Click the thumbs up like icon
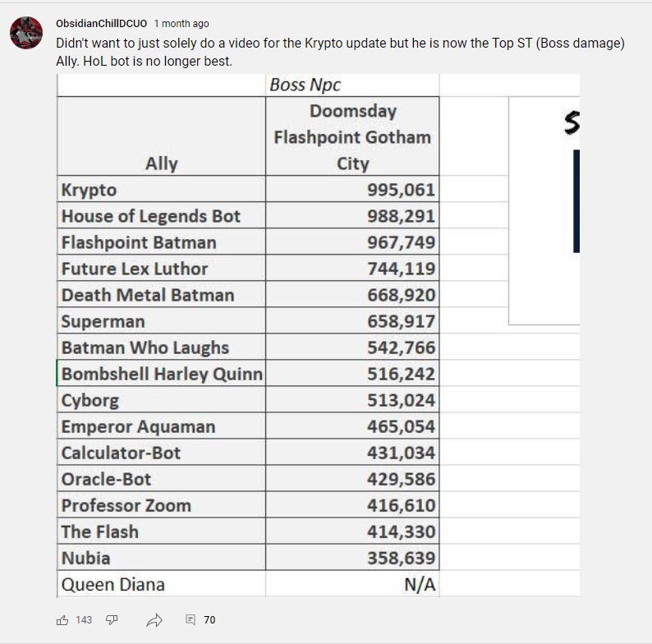 tap(62, 620)
